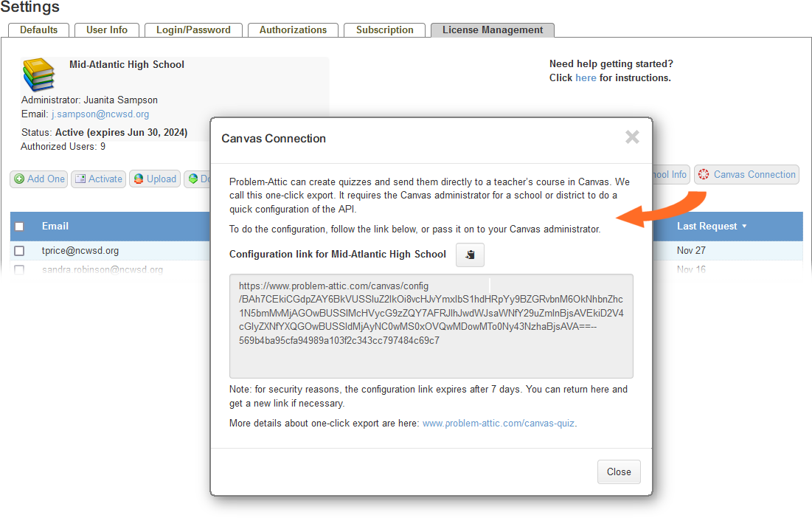
Task: Close Canvas Connection dialog with X
Action: pyautogui.click(x=632, y=137)
